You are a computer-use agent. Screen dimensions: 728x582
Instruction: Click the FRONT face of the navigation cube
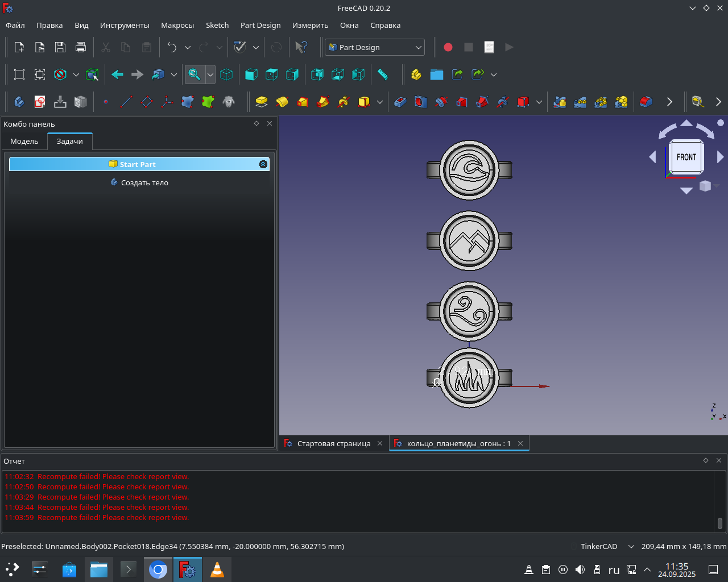[686, 157]
